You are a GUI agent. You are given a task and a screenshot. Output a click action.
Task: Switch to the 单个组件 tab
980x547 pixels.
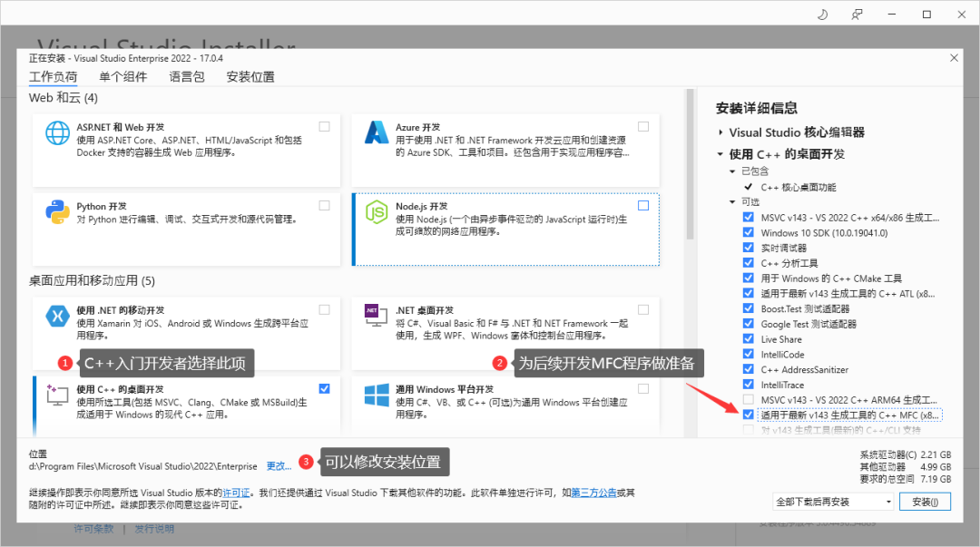tap(122, 77)
